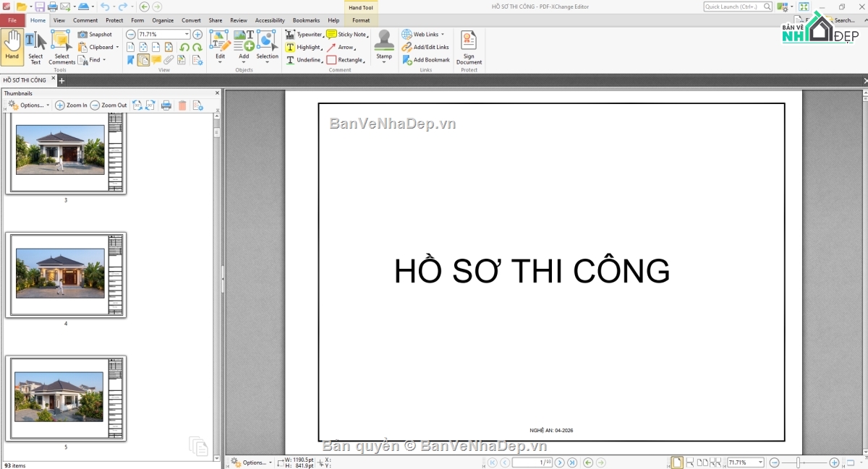Print from the Thumbnails panel toolbar
Image resolution: width=868 pixels, height=469 pixels.
(x=166, y=106)
